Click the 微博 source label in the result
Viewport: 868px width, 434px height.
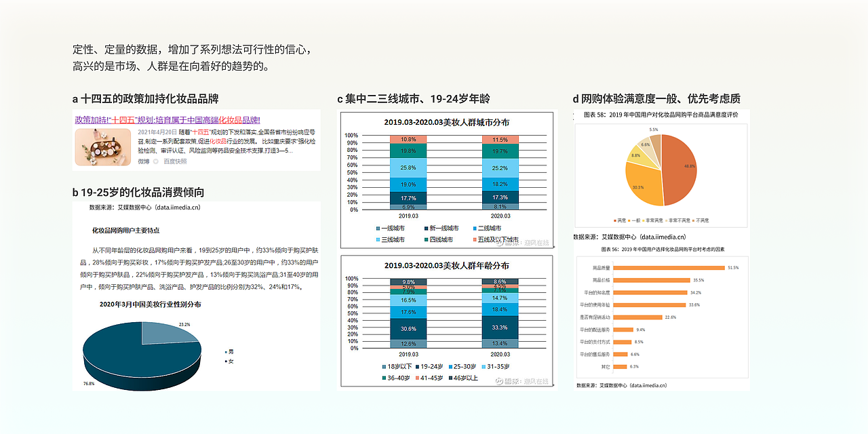[x=143, y=161]
